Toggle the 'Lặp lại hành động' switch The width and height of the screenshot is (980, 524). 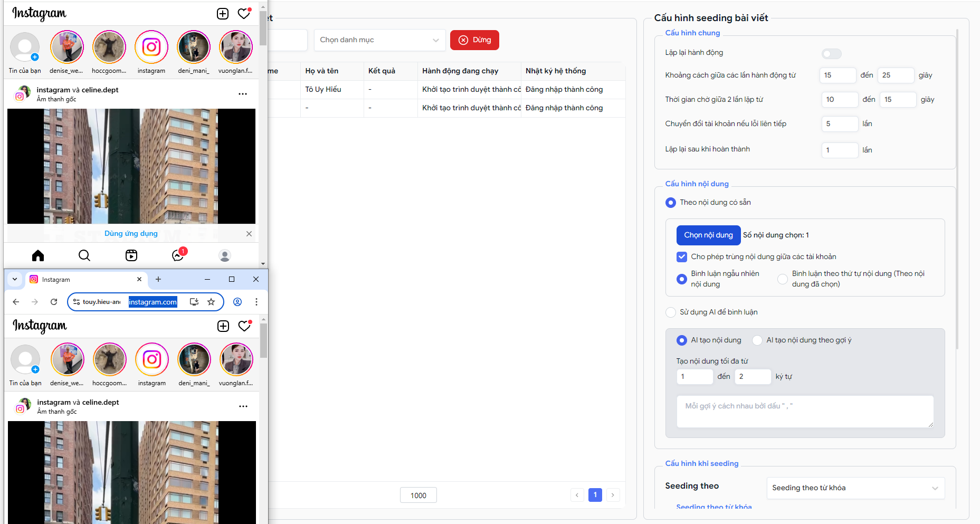coord(832,54)
